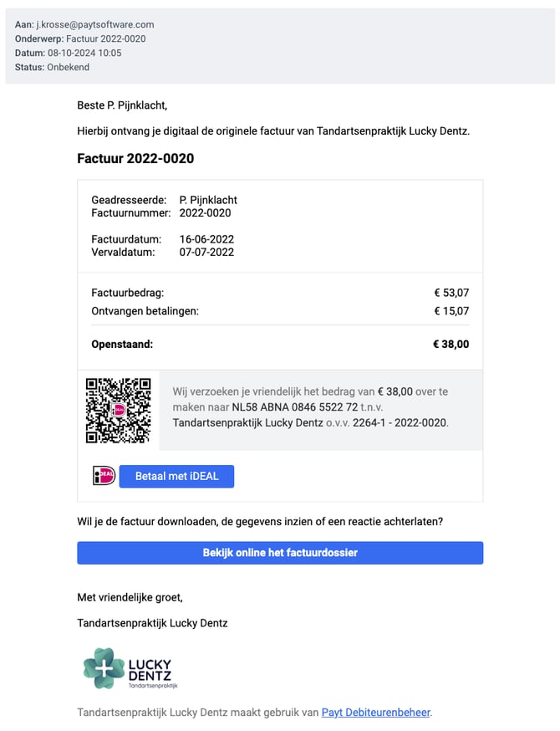The image size is (560, 731).
Task: Pay via the Betaal met iDEAL button
Action: pyautogui.click(x=176, y=477)
